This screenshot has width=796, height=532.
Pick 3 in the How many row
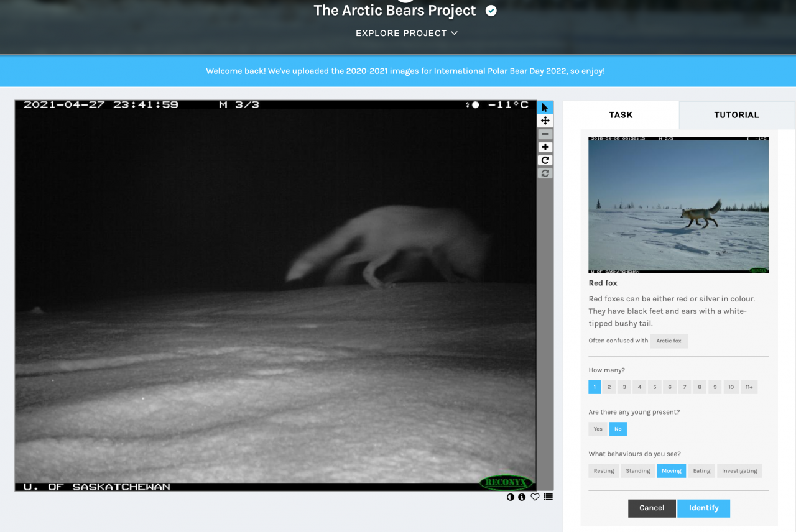click(x=624, y=387)
